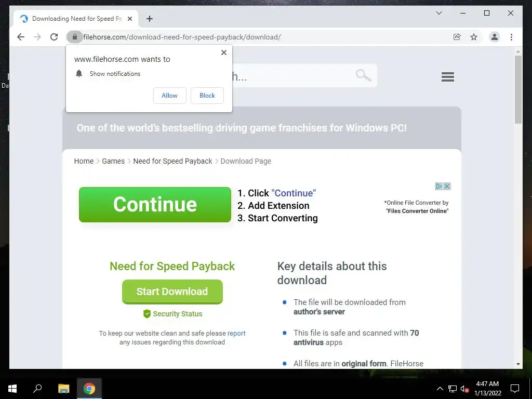Open a new tab with the plus button
532x399 pixels.
coord(150,19)
